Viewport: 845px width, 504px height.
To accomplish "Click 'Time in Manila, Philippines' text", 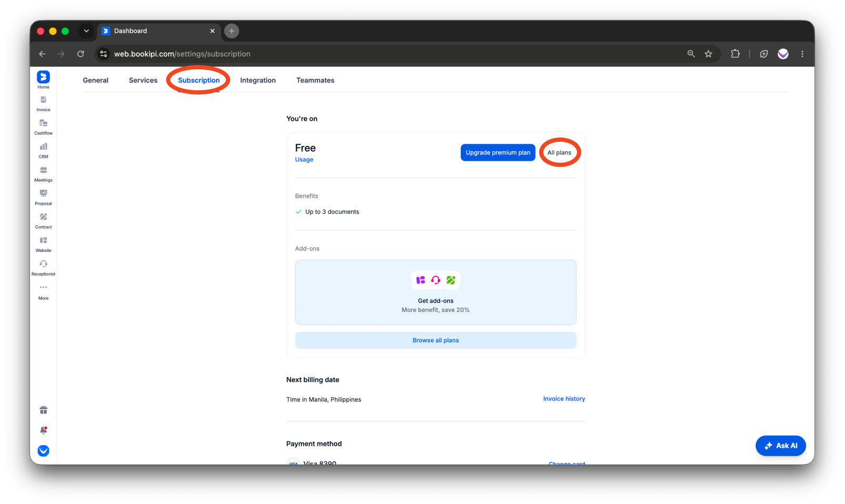I will click(324, 400).
